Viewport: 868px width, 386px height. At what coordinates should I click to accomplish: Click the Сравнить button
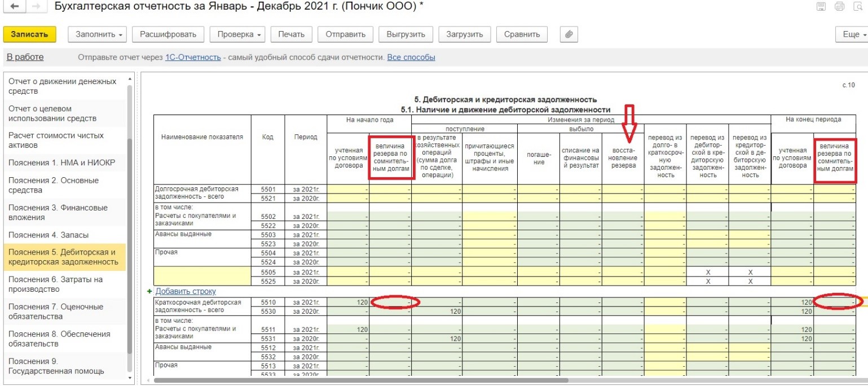[522, 34]
